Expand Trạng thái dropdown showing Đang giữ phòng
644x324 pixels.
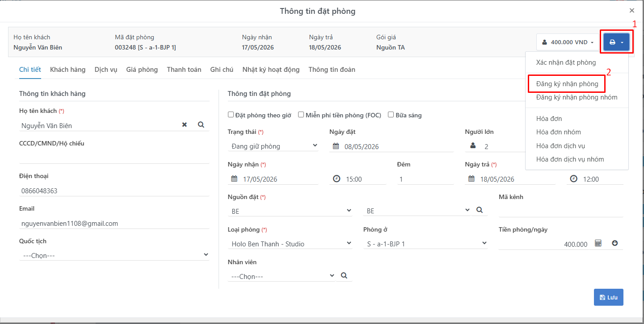pyautogui.click(x=273, y=146)
